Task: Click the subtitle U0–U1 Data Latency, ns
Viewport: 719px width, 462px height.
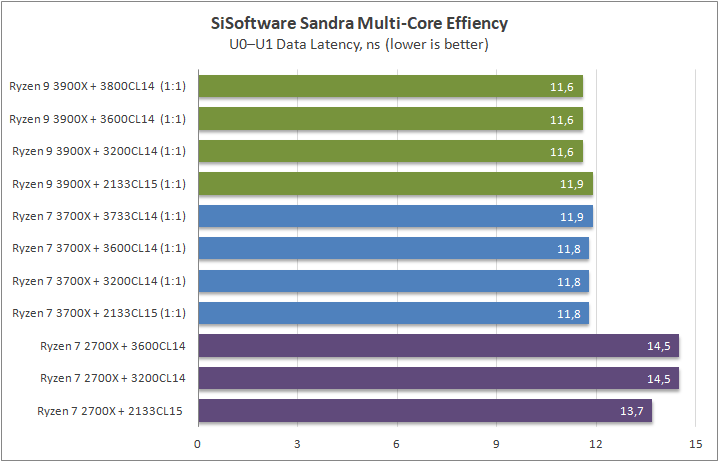Action: (x=304, y=44)
